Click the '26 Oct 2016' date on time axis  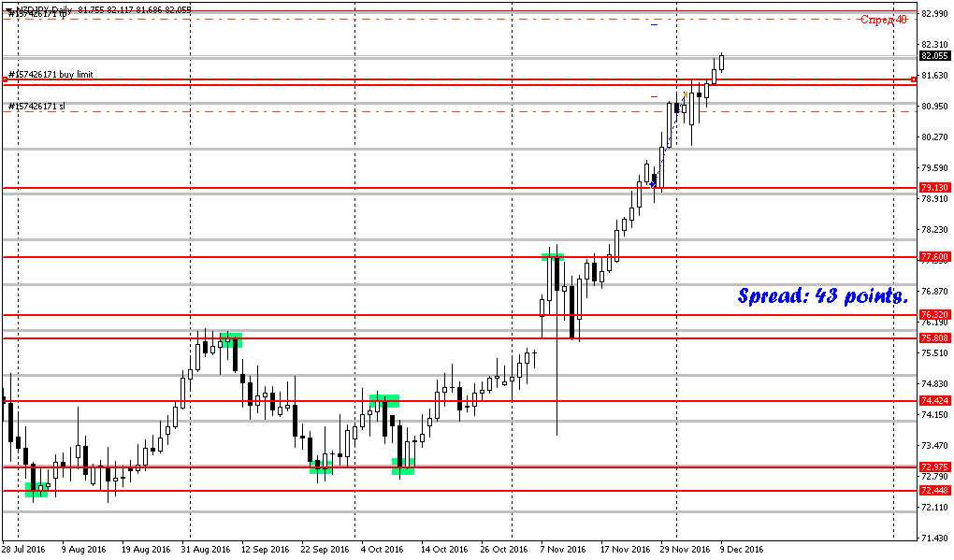tap(504, 549)
